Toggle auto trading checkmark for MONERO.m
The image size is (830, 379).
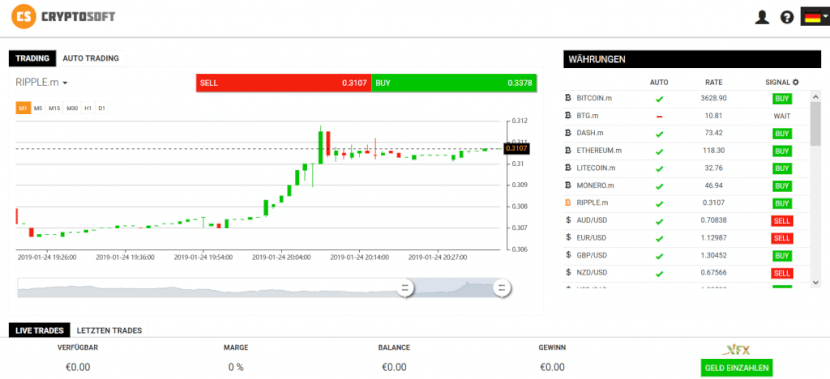[659, 186]
